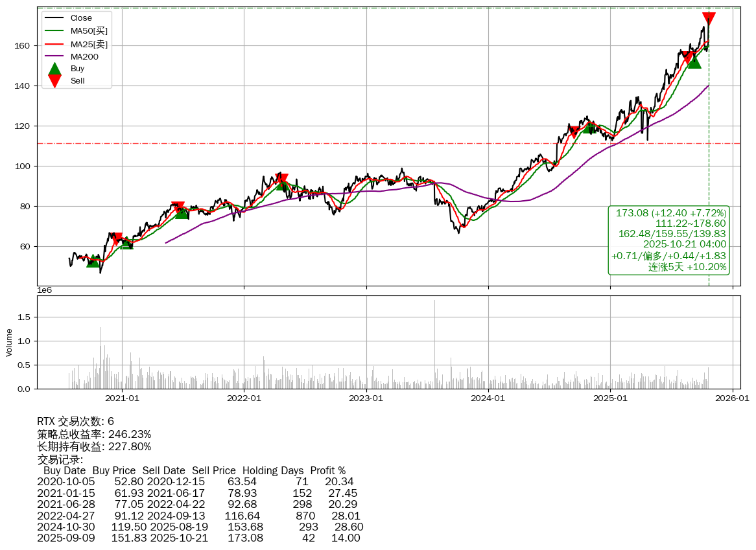The width and height of the screenshot is (756, 550).
Task: Click the topmost red sell marker near 173
Action: coord(709,18)
